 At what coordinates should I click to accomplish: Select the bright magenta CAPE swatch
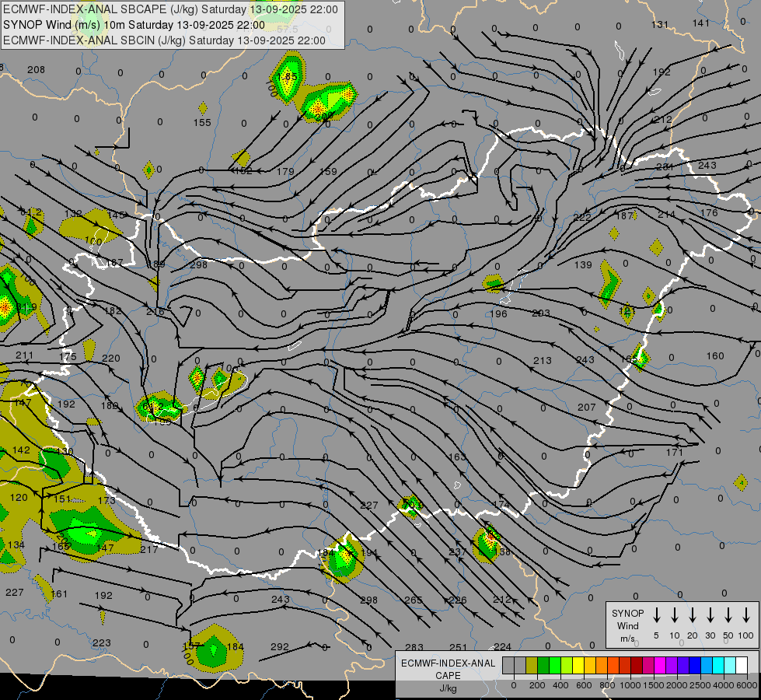[x=660, y=665]
